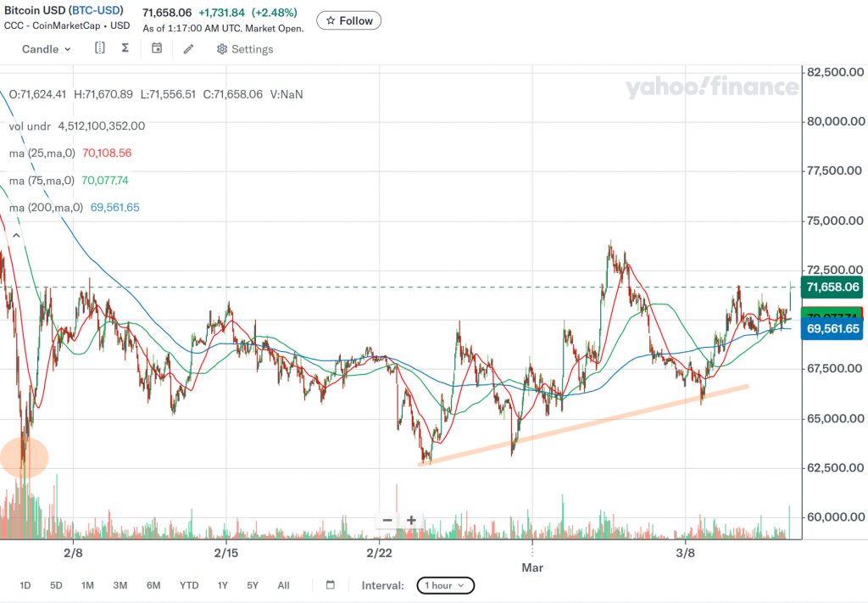Choose the YTD time range
The width and height of the screenshot is (868, 603).
click(189, 585)
